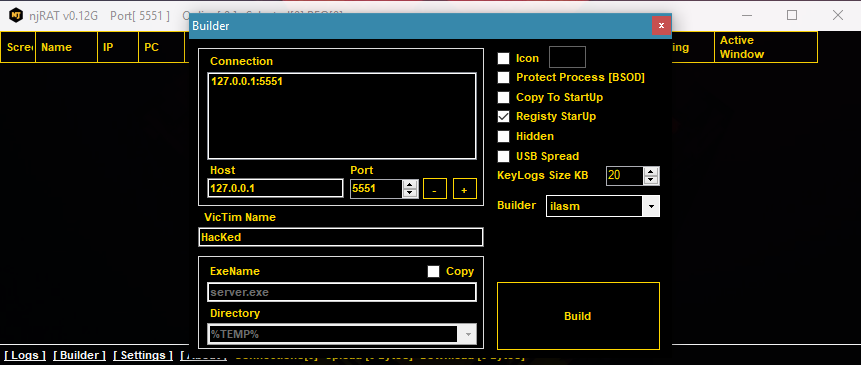This screenshot has width=861, height=365.
Task: Click the VicTim Name text field
Action: coord(341,237)
